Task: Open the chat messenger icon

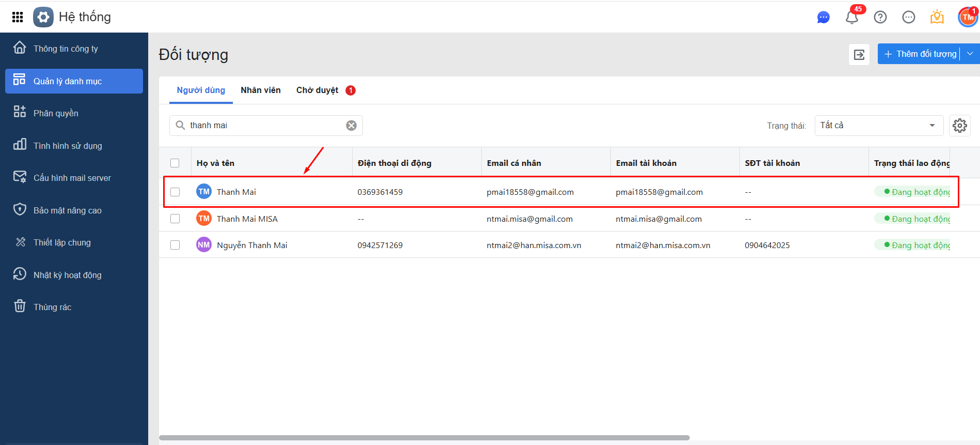Action: click(823, 18)
